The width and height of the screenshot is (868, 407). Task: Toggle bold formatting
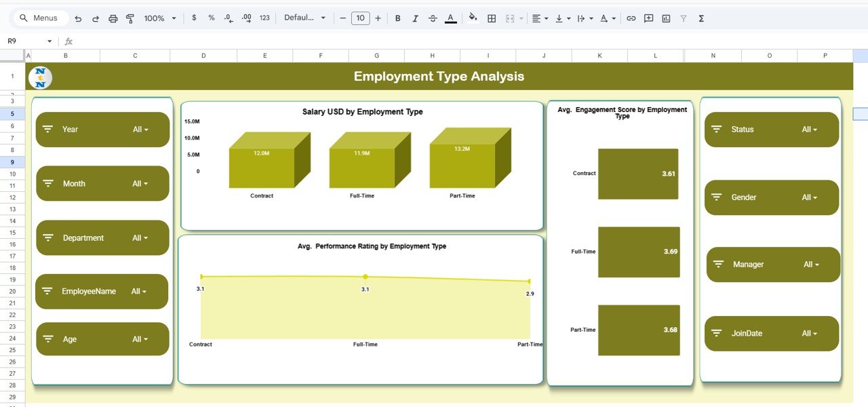tap(397, 18)
